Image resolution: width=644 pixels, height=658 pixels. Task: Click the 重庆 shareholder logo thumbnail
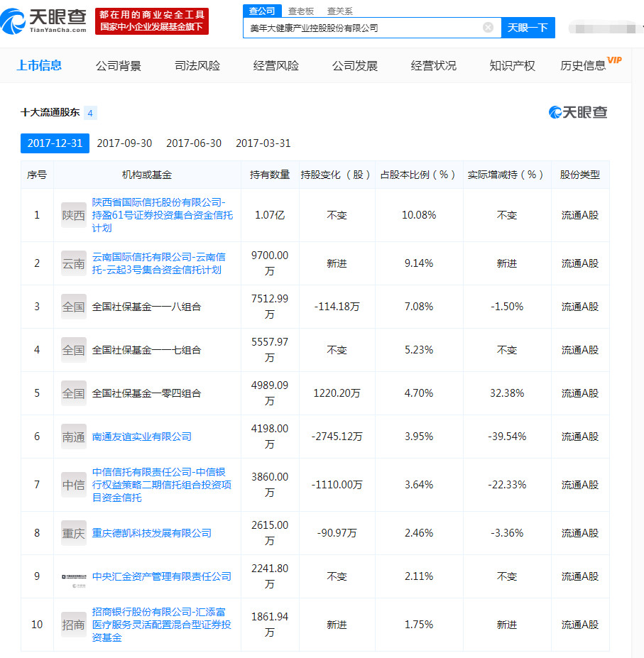(73, 533)
